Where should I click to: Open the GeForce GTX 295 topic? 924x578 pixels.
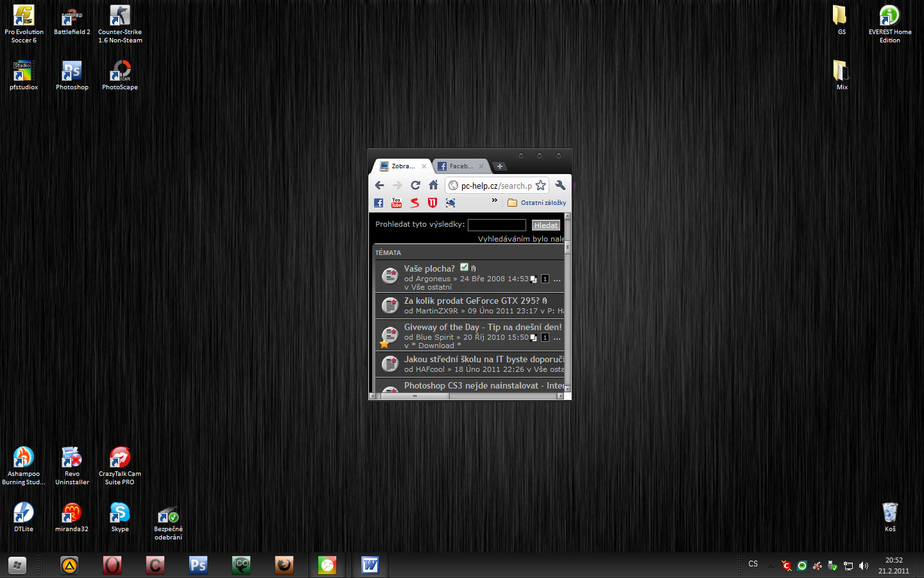tap(471, 301)
